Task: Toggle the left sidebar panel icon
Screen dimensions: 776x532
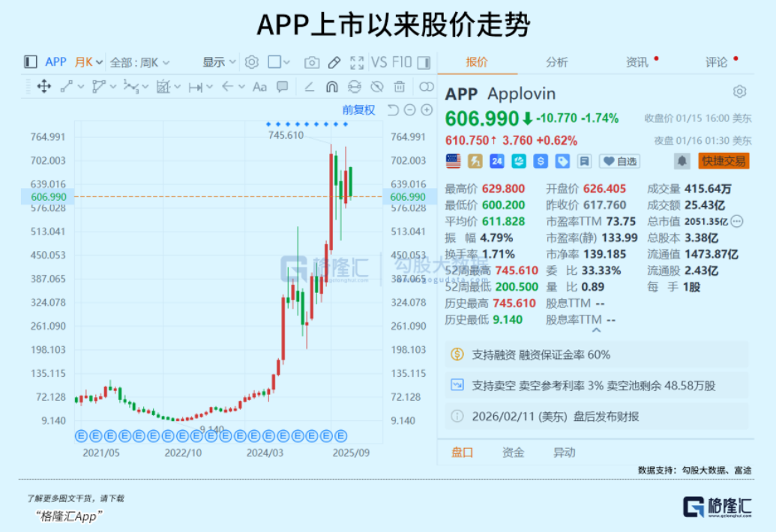Action: click(x=30, y=61)
